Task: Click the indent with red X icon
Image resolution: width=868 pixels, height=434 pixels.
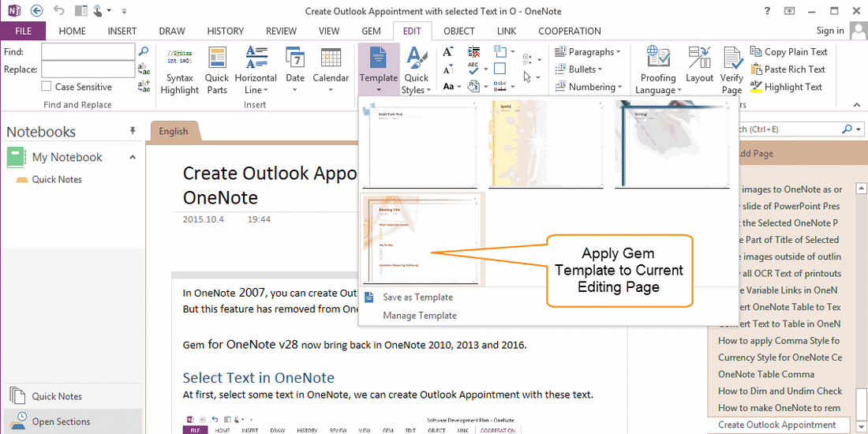Action: tap(474, 52)
